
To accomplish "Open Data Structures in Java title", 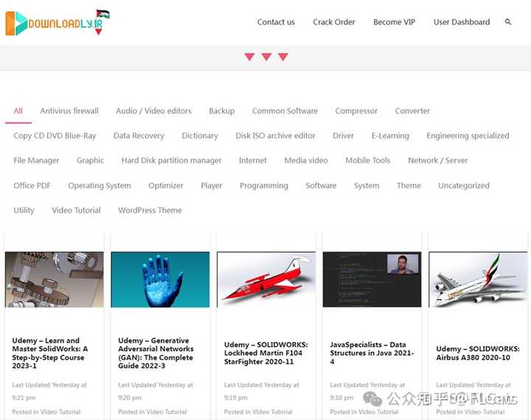I will point(372,353).
